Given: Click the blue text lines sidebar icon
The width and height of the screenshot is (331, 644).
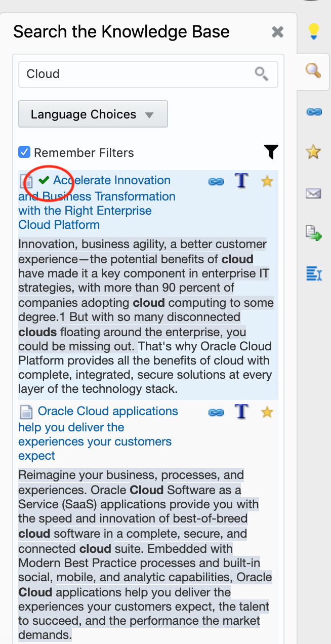Looking at the screenshot, I should point(314,274).
